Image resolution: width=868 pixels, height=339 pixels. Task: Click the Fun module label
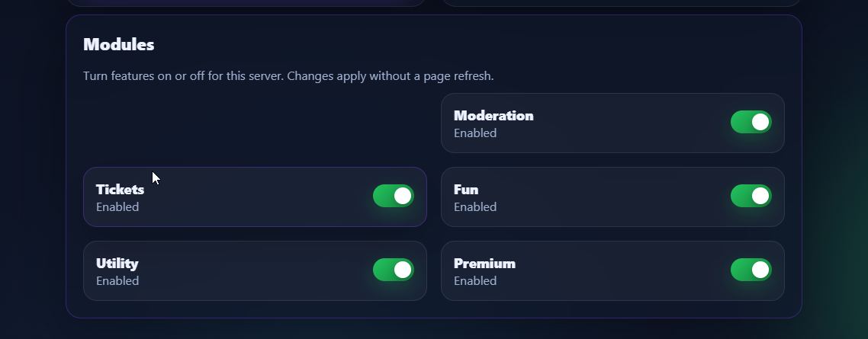tap(466, 190)
